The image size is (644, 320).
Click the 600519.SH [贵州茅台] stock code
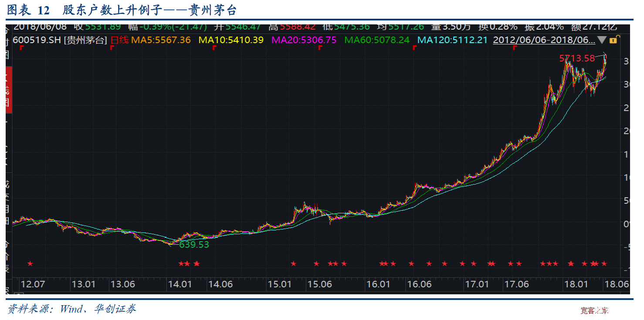[x=60, y=40]
